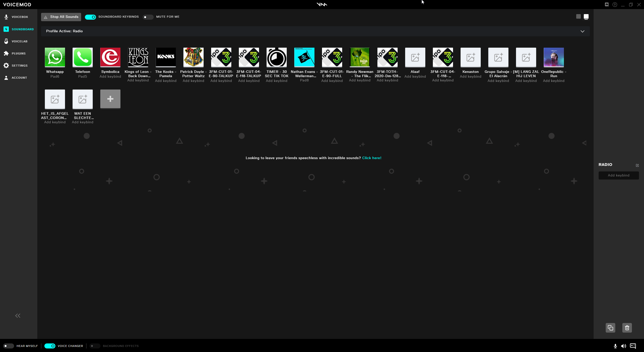Open Settings via the gear icon
Screen dimensions: 644x352
coord(6,66)
